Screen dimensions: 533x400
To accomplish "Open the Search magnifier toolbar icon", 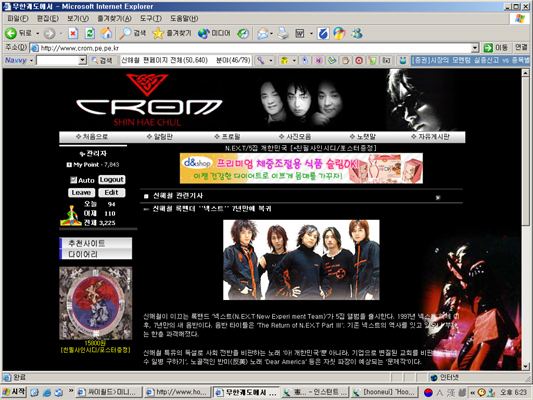I will (125, 33).
